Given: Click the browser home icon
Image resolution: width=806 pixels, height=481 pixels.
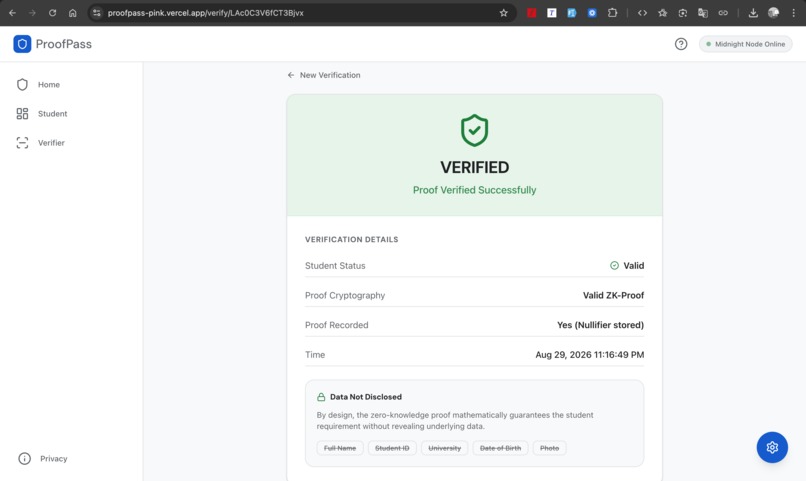Looking at the screenshot, I should [x=72, y=13].
